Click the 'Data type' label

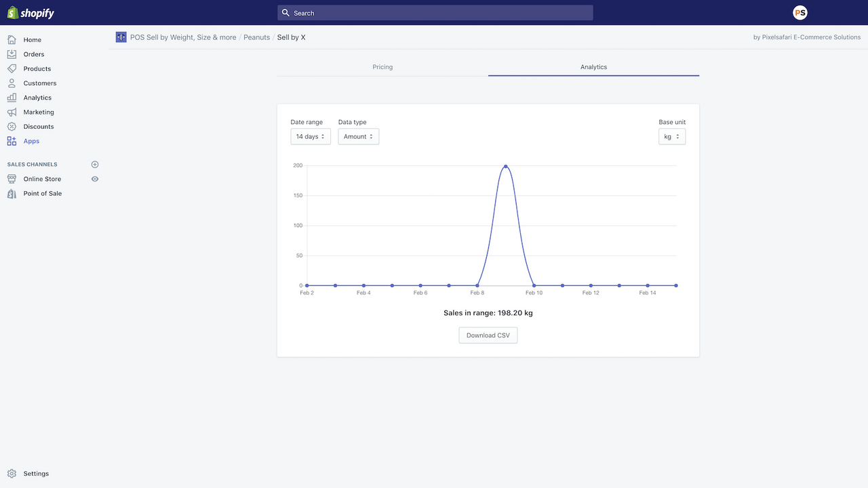[353, 122]
